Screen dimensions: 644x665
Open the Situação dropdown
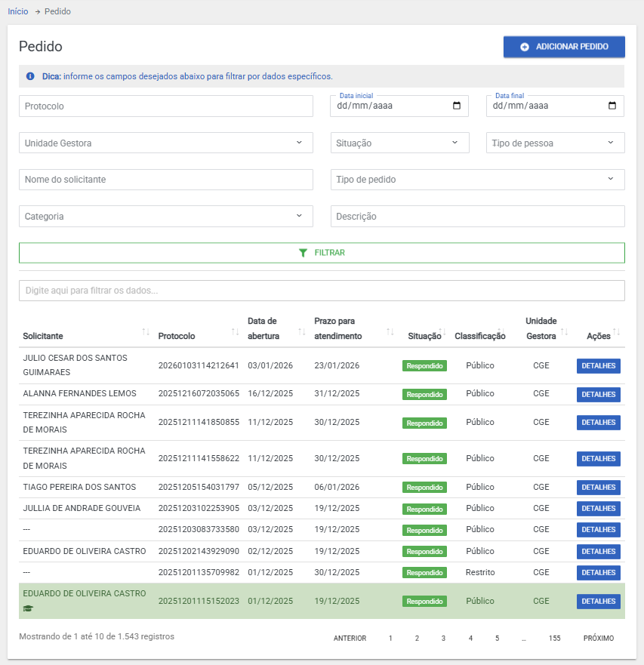tap(454, 143)
